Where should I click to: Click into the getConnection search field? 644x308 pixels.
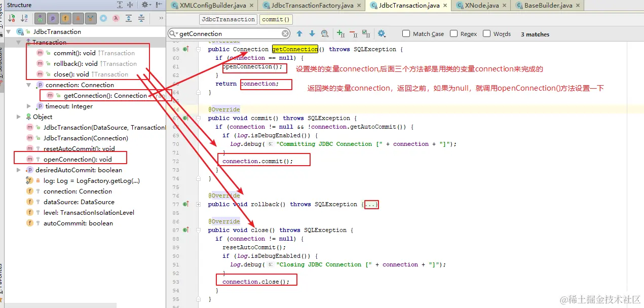[x=229, y=34]
